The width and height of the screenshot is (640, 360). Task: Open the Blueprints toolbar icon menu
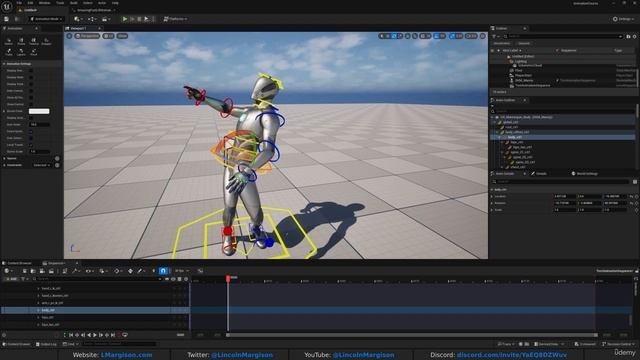92,19
